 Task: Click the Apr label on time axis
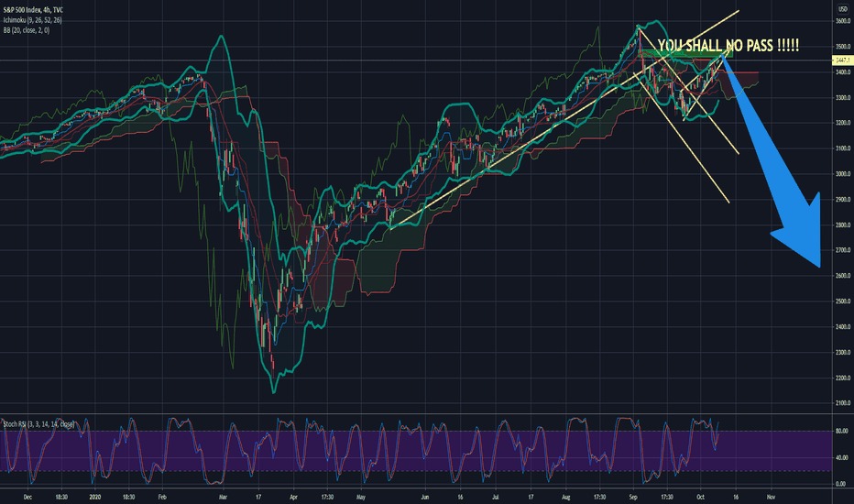tap(293, 497)
